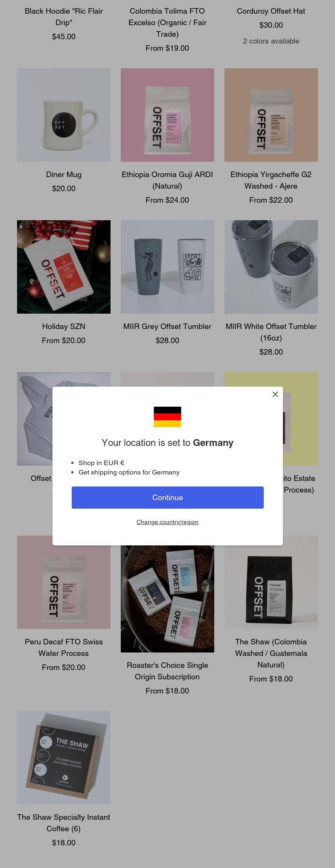Select the Ethiopia Yirgacheffe G2 Washed thumbnail
Viewport: 335px width, 868px height.
pos(271,115)
